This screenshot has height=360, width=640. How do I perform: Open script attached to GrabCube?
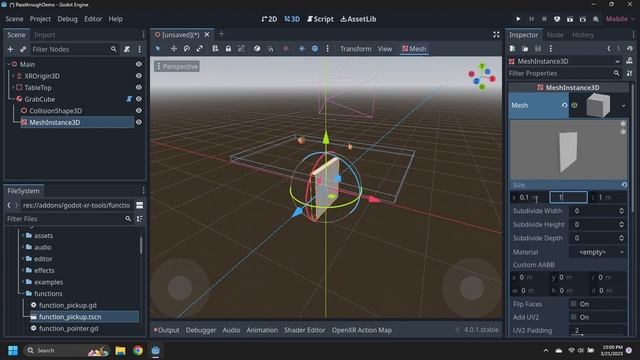[x=129, y=99]
